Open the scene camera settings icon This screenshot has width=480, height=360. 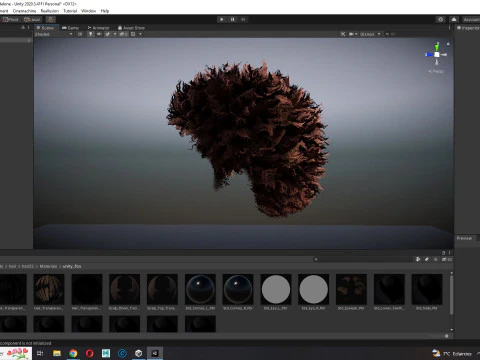tap(351, 34)
